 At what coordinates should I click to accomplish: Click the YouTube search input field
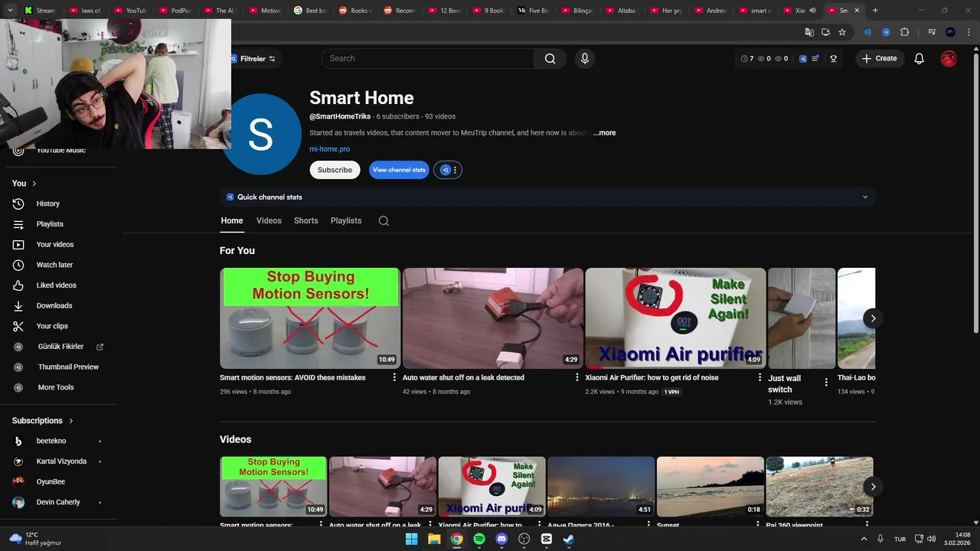click(427, 58)
